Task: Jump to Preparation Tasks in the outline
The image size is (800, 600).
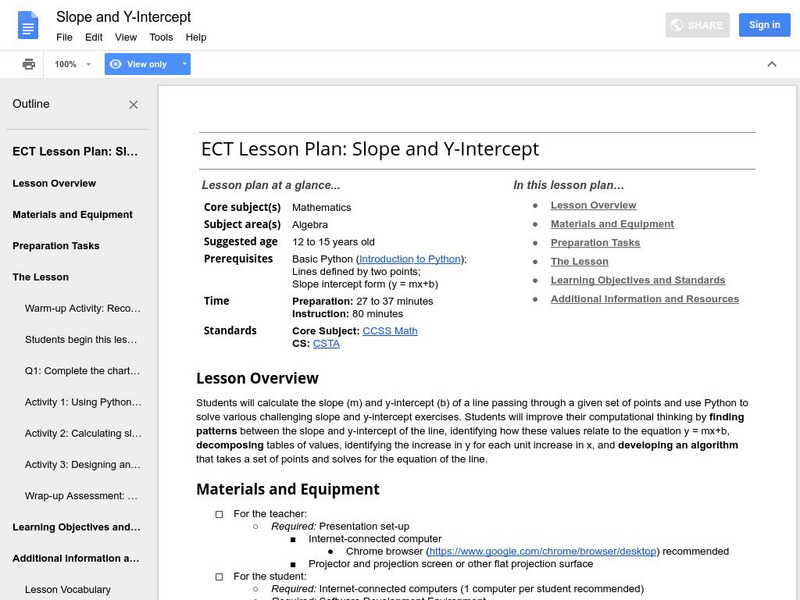Action: 56,246
